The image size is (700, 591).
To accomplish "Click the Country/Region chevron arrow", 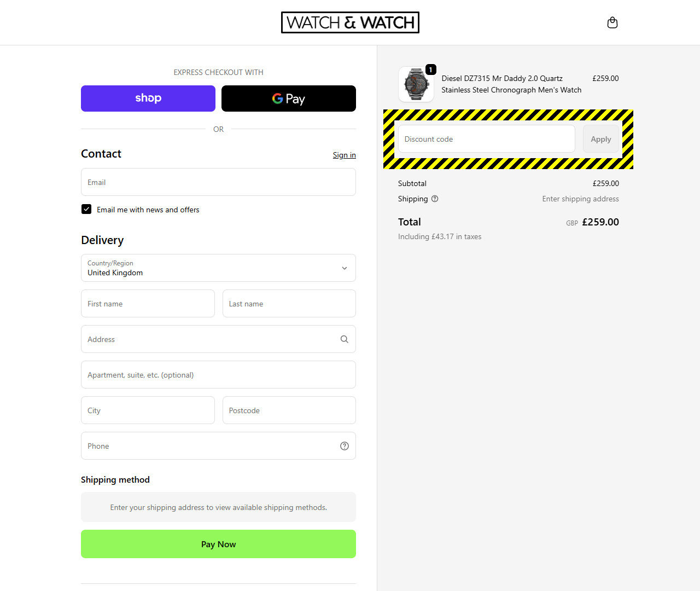I will tap(345, 268).
